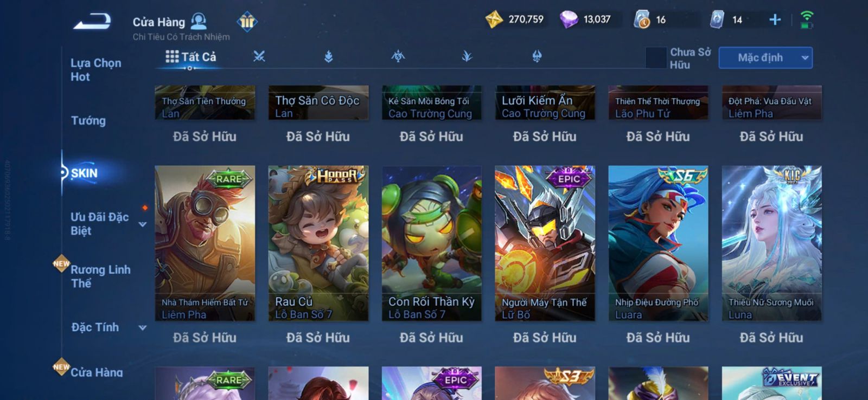The height and width of the screenshot is (400, 868).
Task: Expand the Ưu Đãi Đặc Biệt menu
Action: 143,224
